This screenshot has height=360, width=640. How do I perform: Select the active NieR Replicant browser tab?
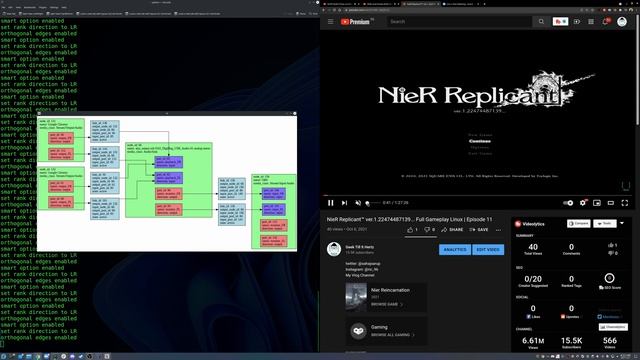[x=421, y=4]
